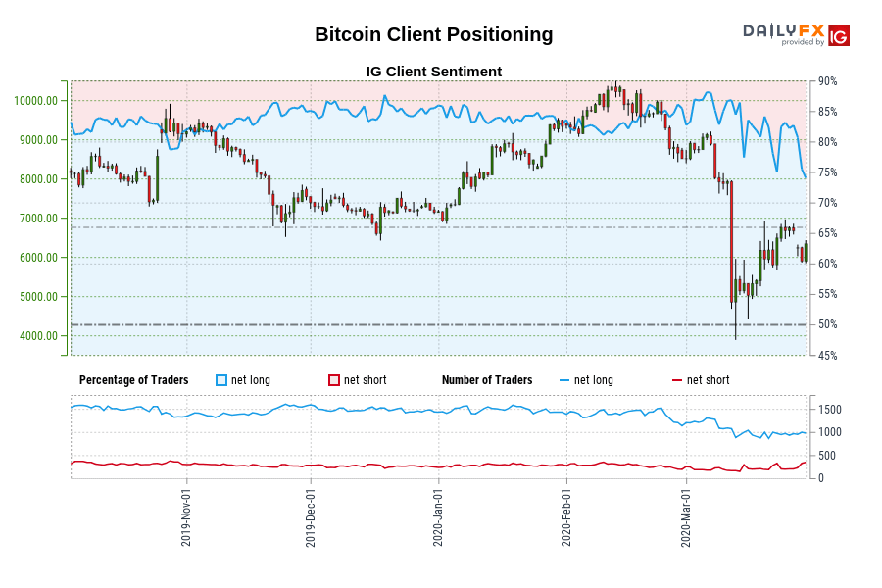Click the 2019-Dec-01 date label

click(311, 517)
